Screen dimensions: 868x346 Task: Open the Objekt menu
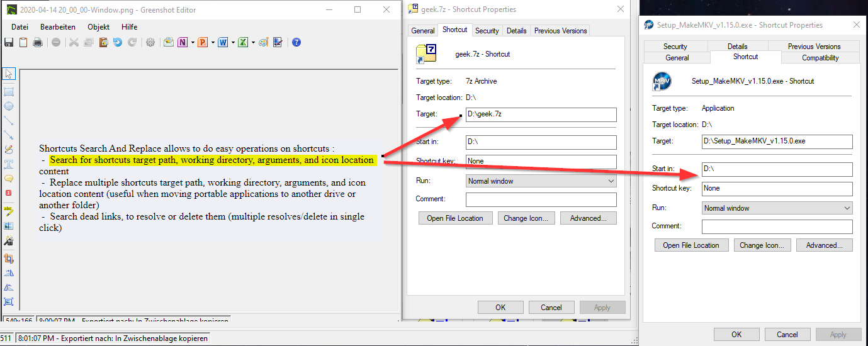click(98, 27)
